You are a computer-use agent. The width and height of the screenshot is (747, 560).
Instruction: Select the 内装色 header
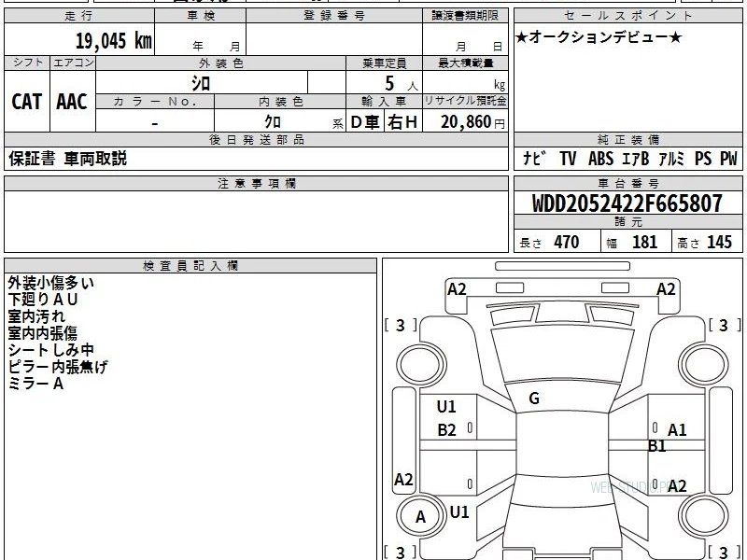pyautogui.click(x=280, y=101)
